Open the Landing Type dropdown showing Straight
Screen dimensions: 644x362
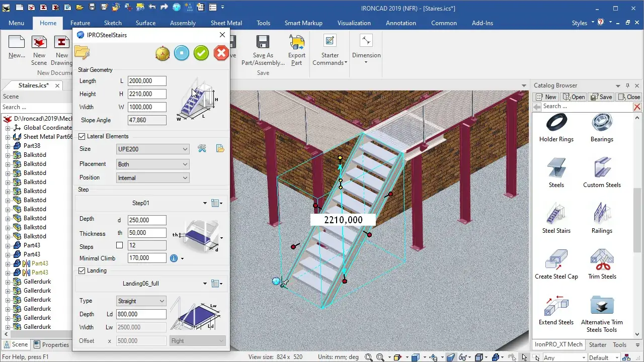[x=141, y=301]
